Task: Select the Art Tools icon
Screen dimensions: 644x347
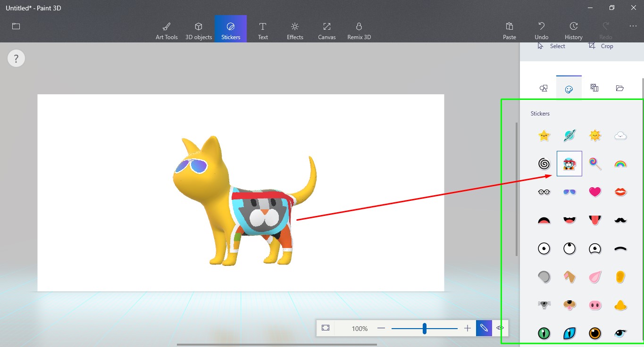Action: (x=167, y=29)
